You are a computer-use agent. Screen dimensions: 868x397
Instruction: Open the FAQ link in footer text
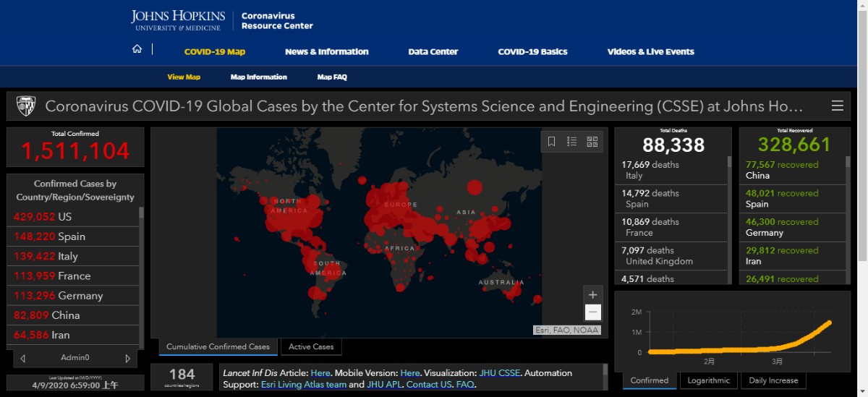click(x=465, y=385)
